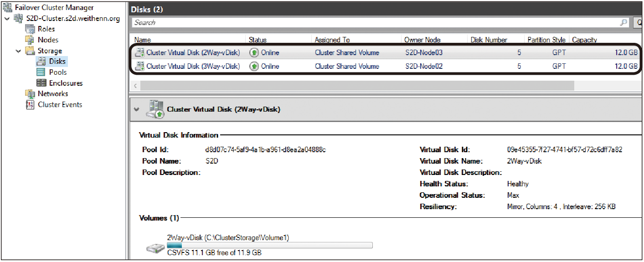Click the horizontal scrollbar under the disk list
Image resolution: width=644 pixels, height=262 pixels.
357,86
